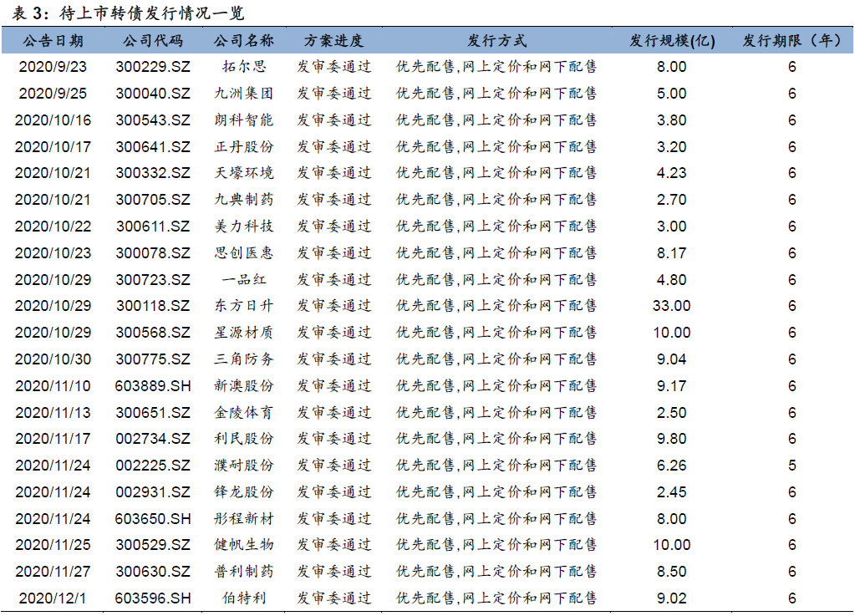This screenshot has height=616, width=855.
Task: Click issue size 8.50
Action: tap(672, 573)
